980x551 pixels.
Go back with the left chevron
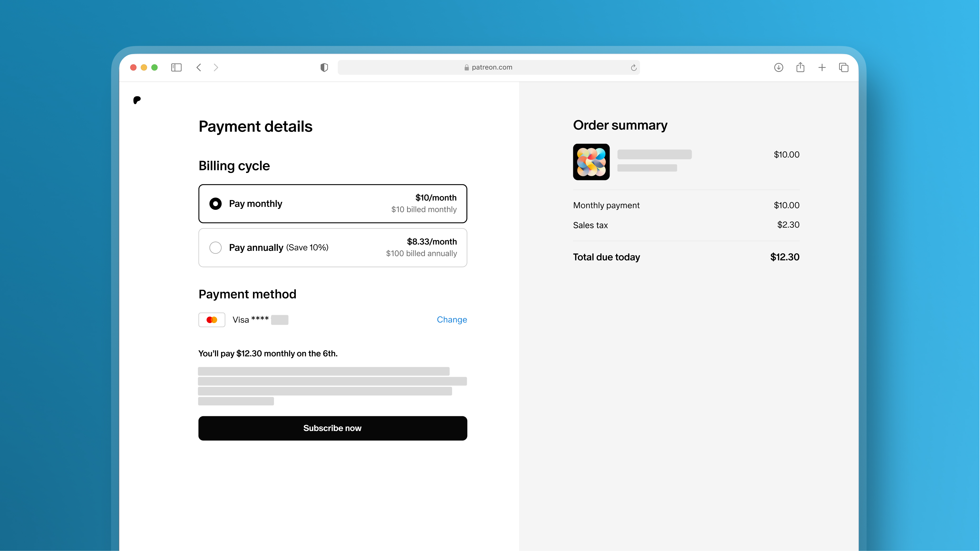(x=199, y=67)
